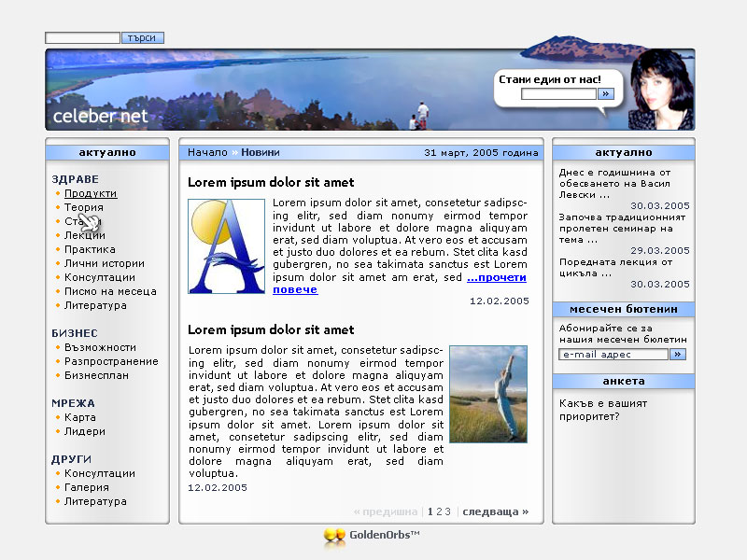
Task: Click the Новини breadcrumb item
Action: [x=260, y=152]
